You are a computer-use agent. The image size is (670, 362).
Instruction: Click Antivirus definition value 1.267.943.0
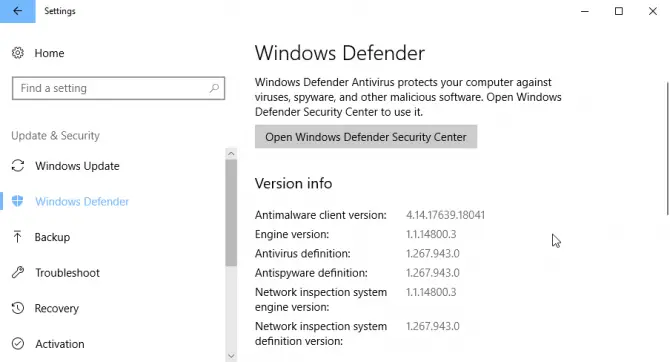pyautogui.click(x=433, y=253)
